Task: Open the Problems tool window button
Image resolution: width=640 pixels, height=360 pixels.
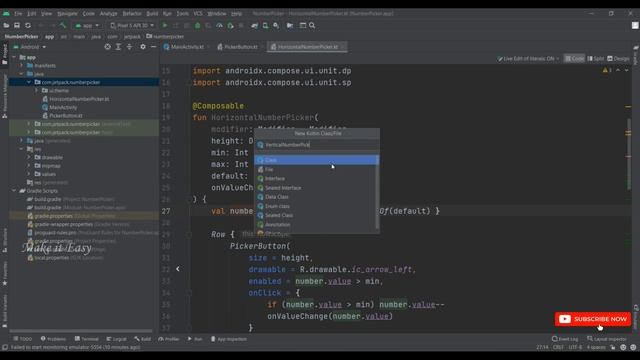Action: [x=53, y=339]
